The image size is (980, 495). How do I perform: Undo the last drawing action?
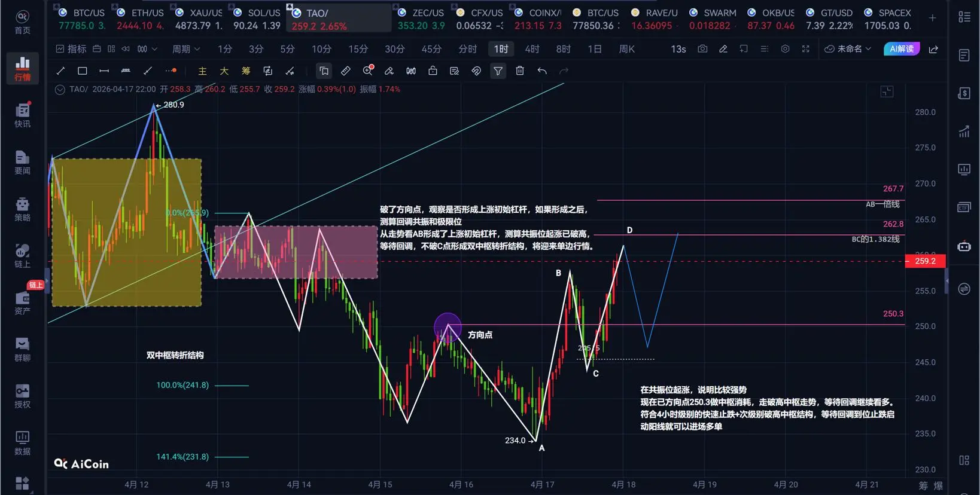[542, 71]
